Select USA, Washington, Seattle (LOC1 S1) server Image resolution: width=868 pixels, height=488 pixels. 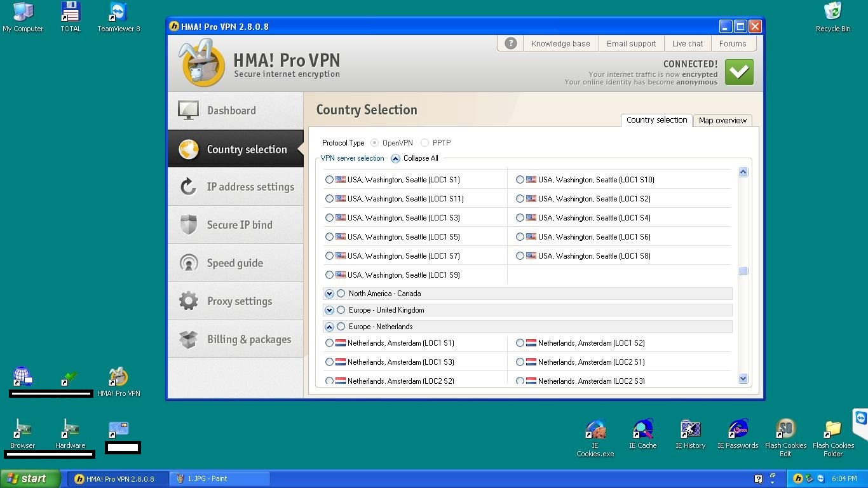329,180
